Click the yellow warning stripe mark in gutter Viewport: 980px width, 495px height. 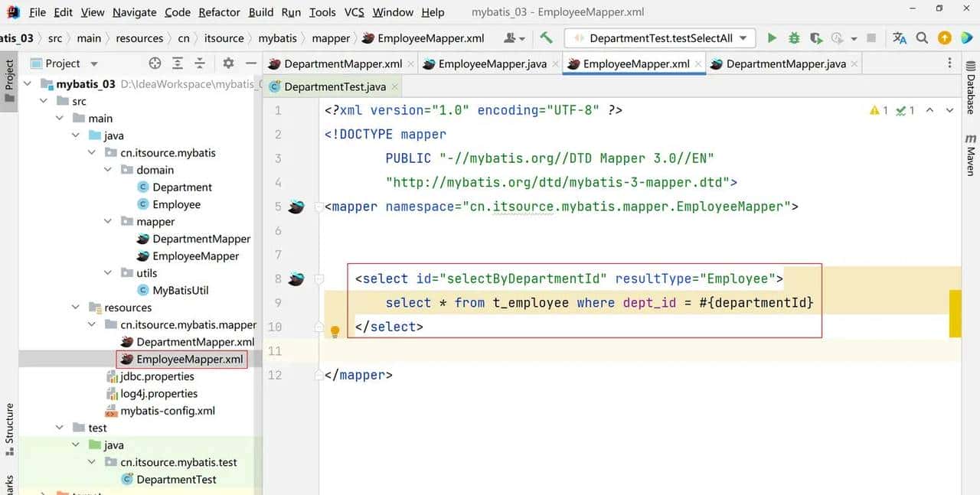[x=955, y=314]
